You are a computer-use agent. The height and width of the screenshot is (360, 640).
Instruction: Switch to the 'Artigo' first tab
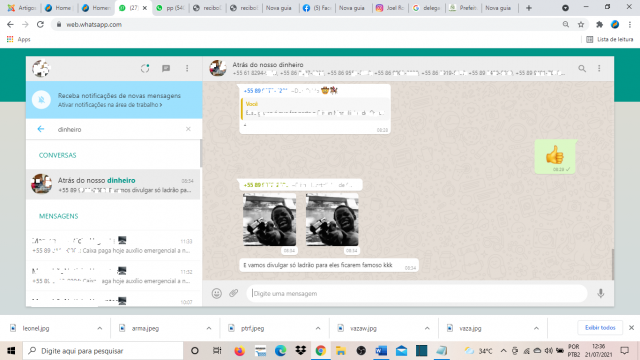tap(22, 8)
